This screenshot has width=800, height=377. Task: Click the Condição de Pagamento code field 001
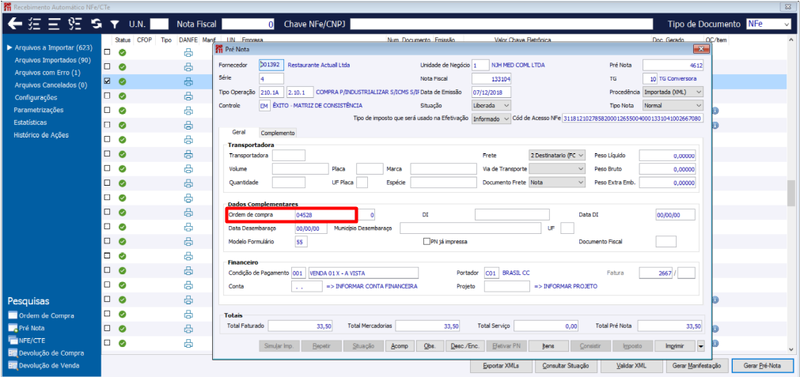[298, 273]
